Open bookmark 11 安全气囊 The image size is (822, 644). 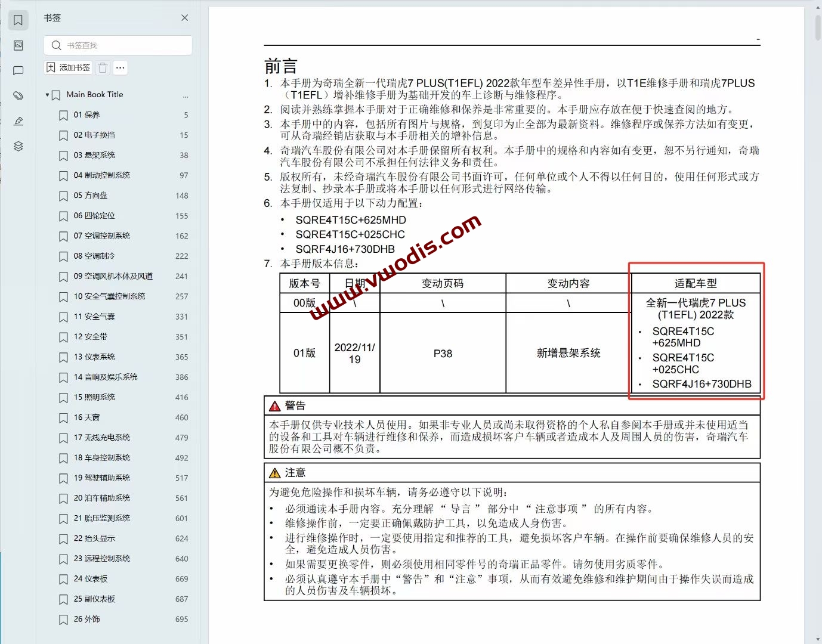pyautogui.click(x=94, y=317)
